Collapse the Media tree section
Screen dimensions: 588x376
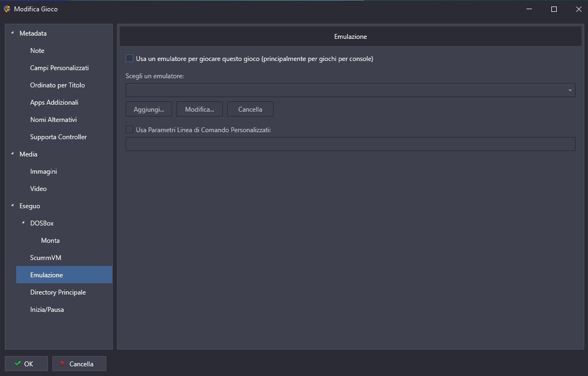pyautogui.click(x=12, y=154)
